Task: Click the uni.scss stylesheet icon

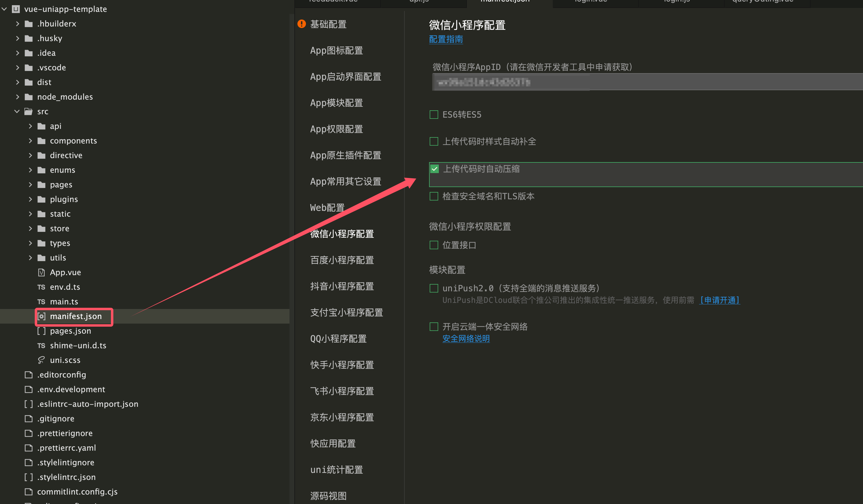Action: [41, 360]
